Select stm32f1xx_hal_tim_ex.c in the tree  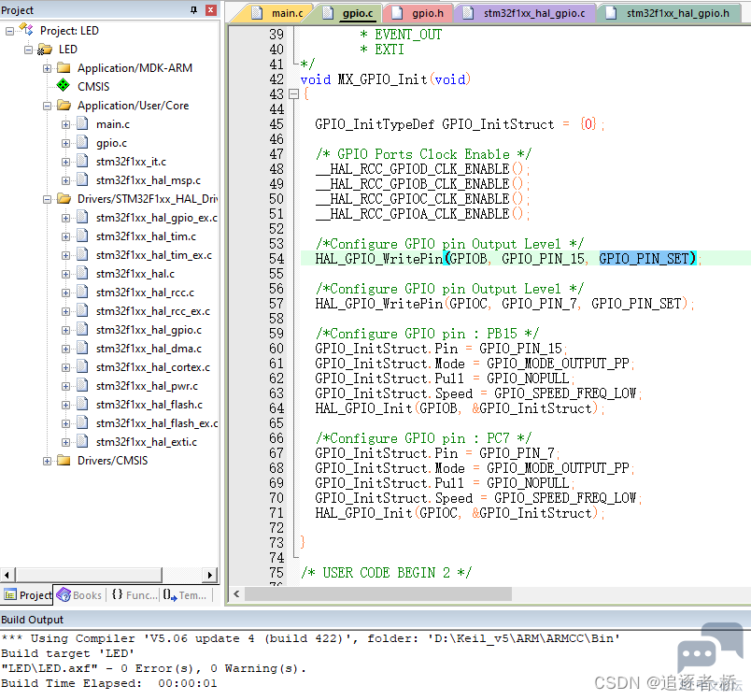point(154,255)
